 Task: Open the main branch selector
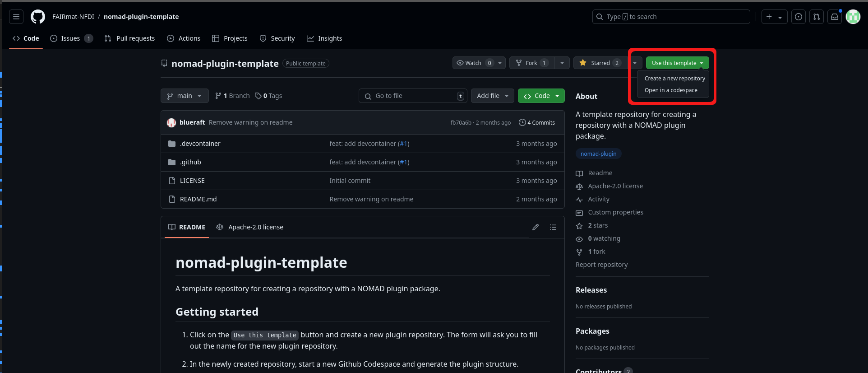point(185,96)
